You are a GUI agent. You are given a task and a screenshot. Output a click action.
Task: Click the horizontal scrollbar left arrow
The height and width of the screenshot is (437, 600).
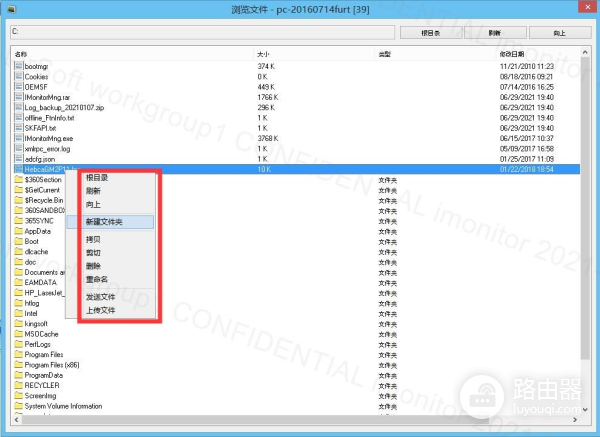click(16, 420)
